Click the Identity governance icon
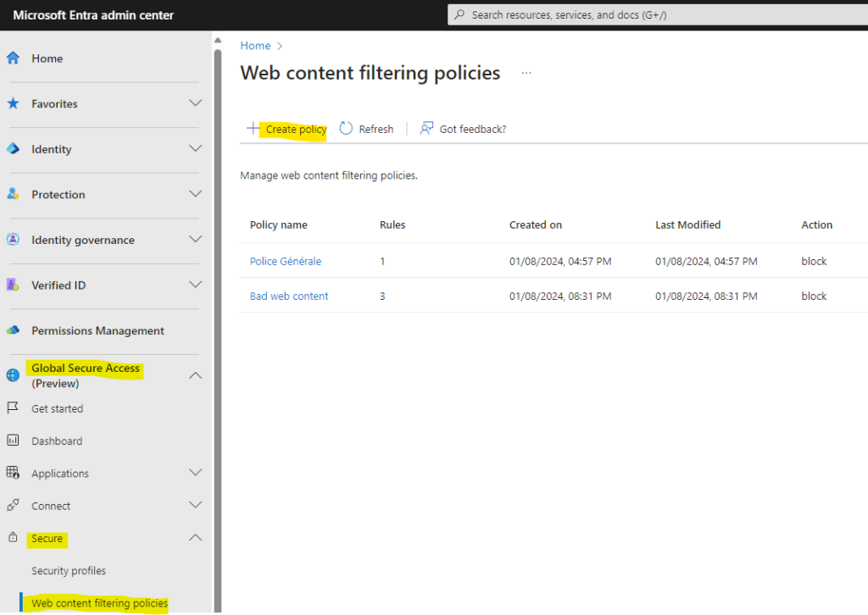Screen dimensions: 868x615 pos(14,240)
